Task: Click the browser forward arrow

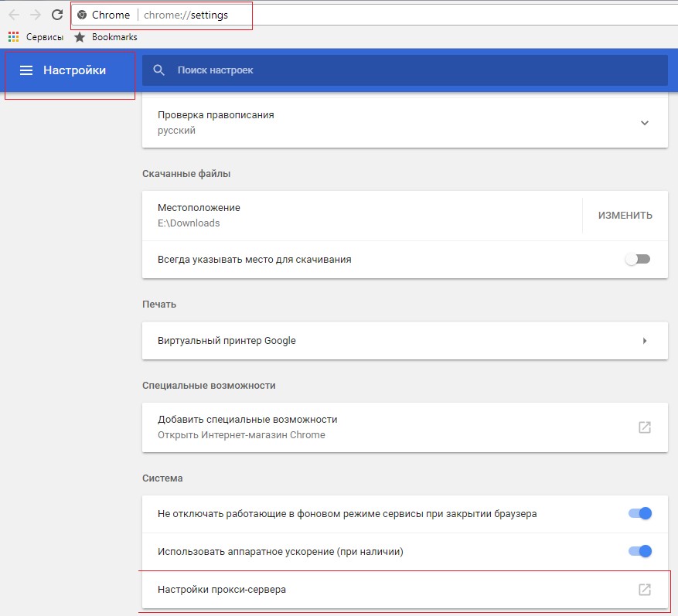Action: point(35,15)
